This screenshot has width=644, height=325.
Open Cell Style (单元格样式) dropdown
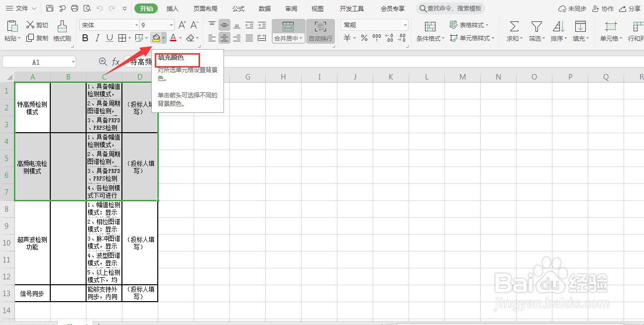(472, 38)
